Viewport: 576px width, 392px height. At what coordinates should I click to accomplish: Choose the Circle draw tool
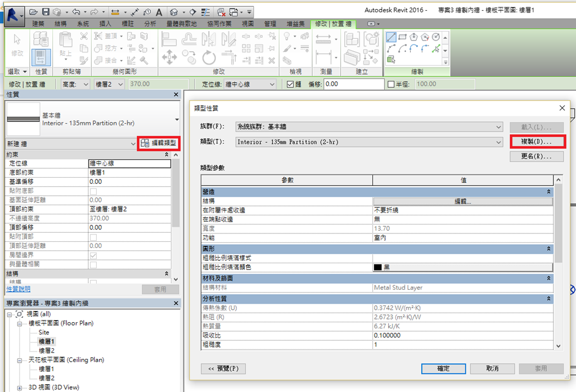tap(436, 37)
